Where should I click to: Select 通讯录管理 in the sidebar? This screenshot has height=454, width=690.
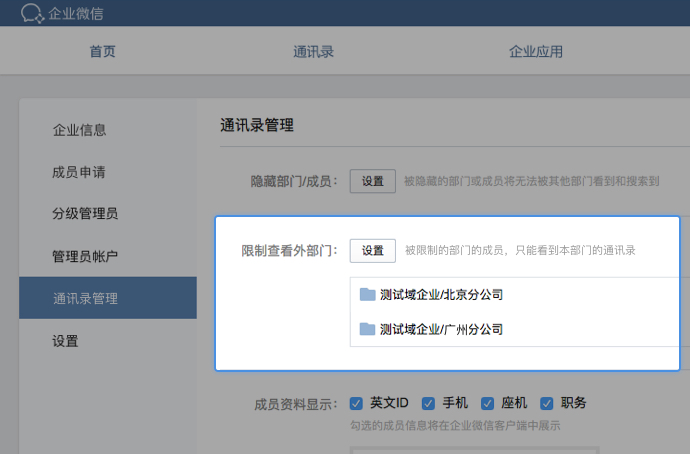[x=108, y=298]
